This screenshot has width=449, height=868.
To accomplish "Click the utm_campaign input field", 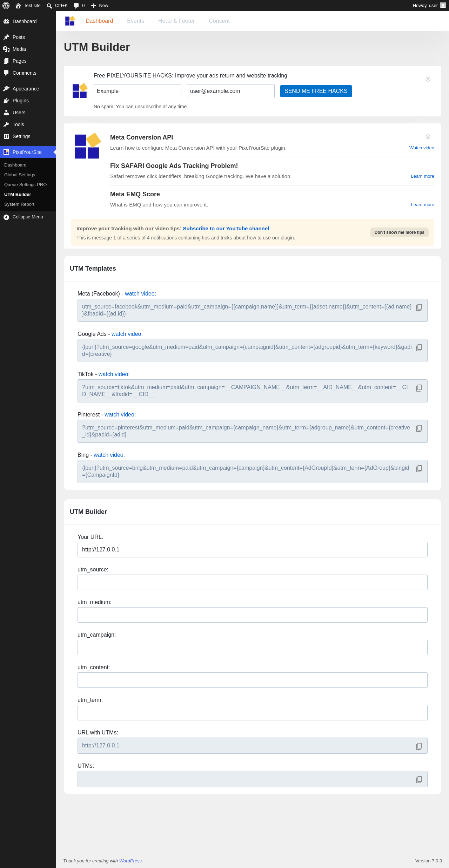I will [x=253, y=647].
